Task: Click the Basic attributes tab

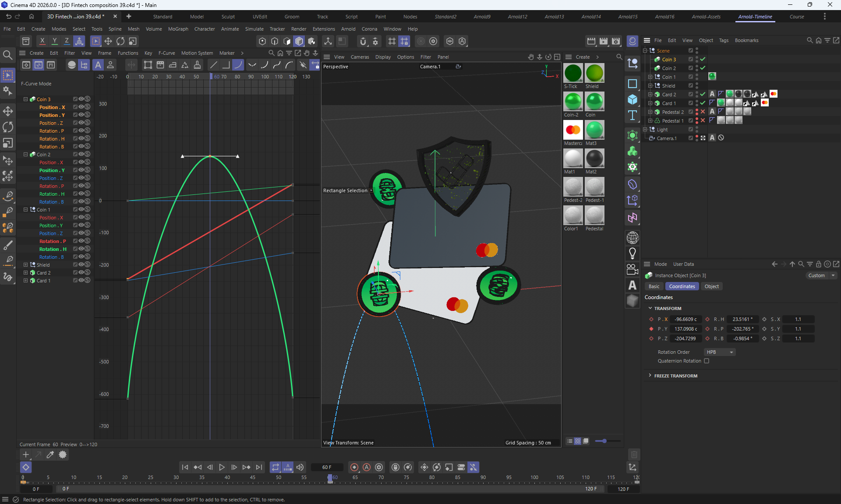Action: tap(654, 286)
